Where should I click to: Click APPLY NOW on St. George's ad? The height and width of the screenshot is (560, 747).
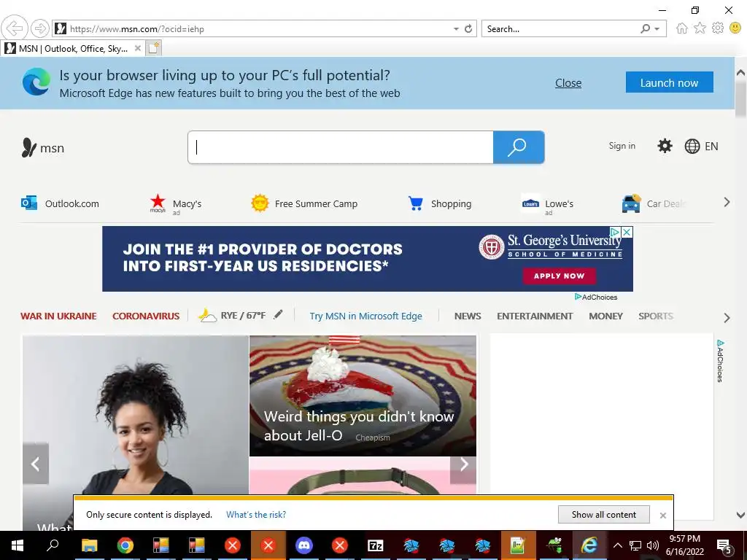[560, 276]
